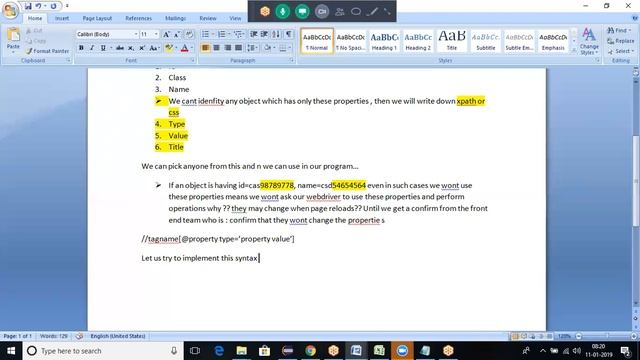This screenshot has height=360, width=640.
Task: Toggle superscript formatting
Action: 142,48
